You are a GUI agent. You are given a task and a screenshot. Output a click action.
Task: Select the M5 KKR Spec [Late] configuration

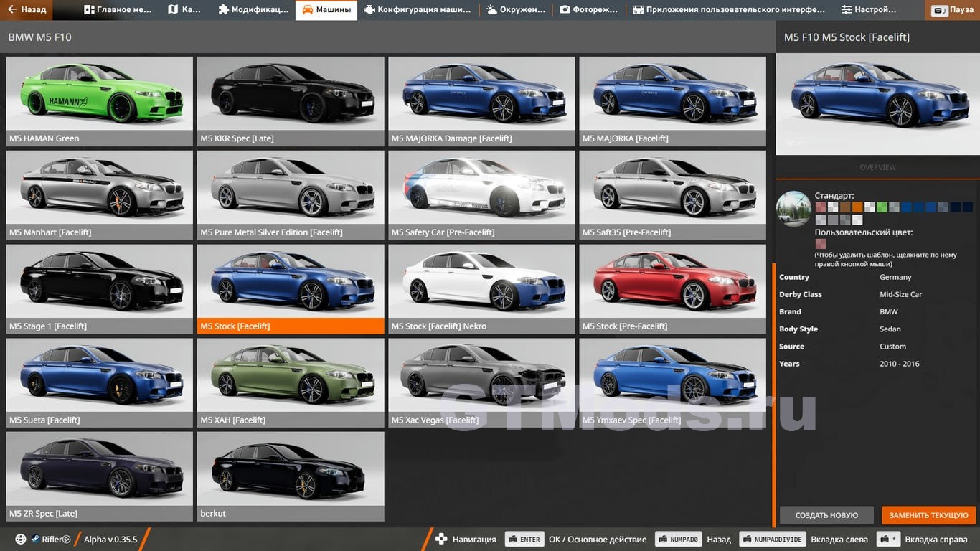291,101
